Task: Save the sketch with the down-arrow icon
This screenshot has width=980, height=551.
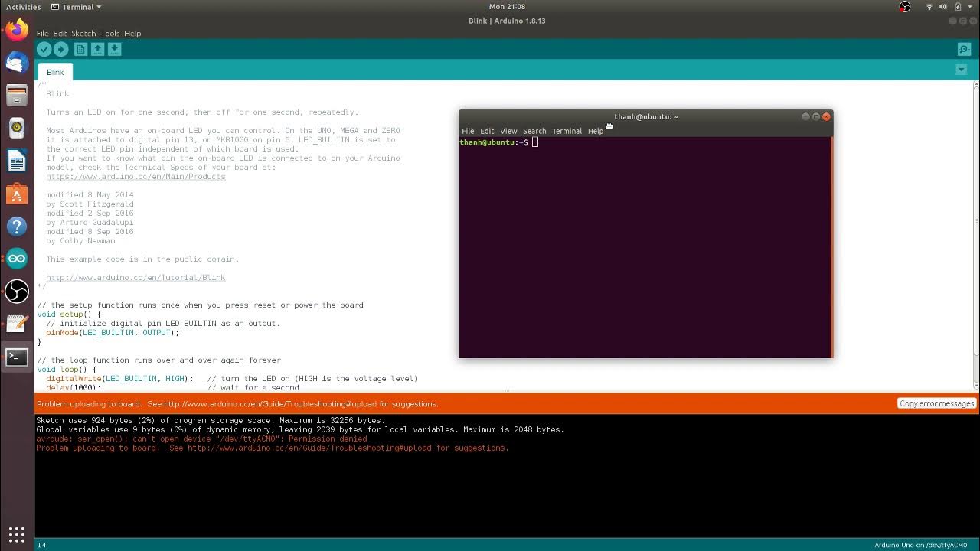Action: coord(115,49)
